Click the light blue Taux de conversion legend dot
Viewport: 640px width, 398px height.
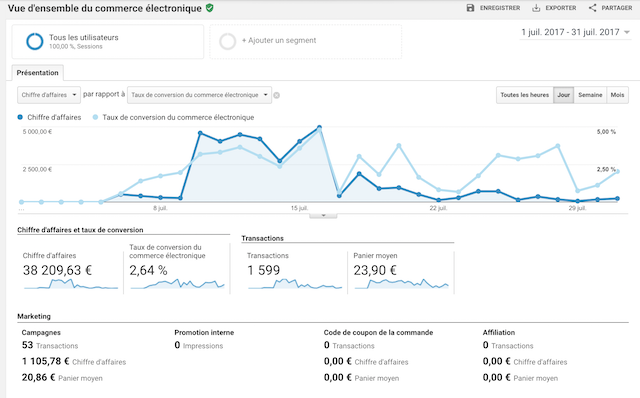pos(95,117)
